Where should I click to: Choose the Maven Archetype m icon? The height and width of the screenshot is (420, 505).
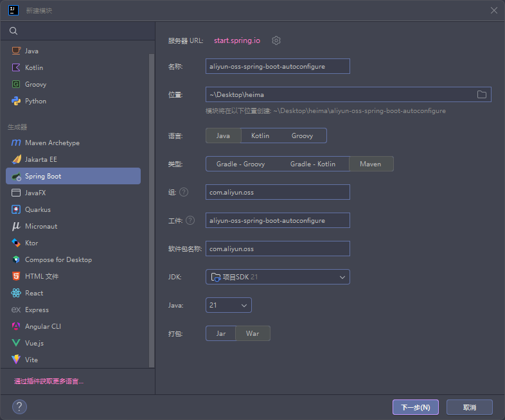(x=16, y=143)
